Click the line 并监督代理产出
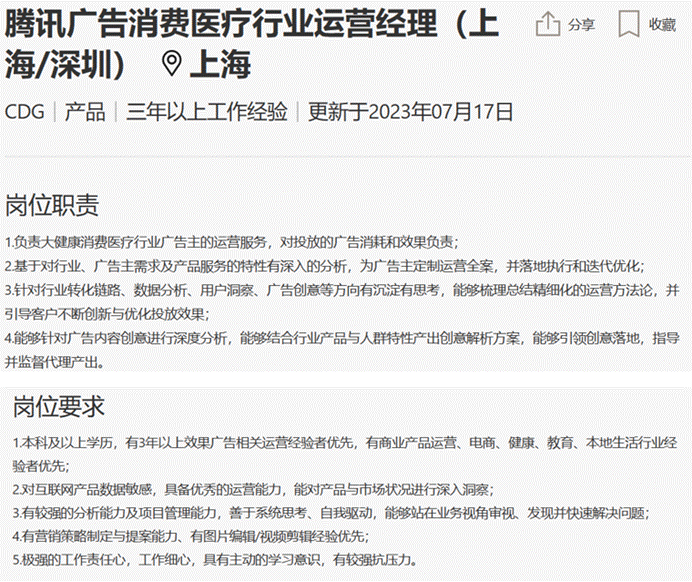The image size is (692, 582). [x=55, y=362]
